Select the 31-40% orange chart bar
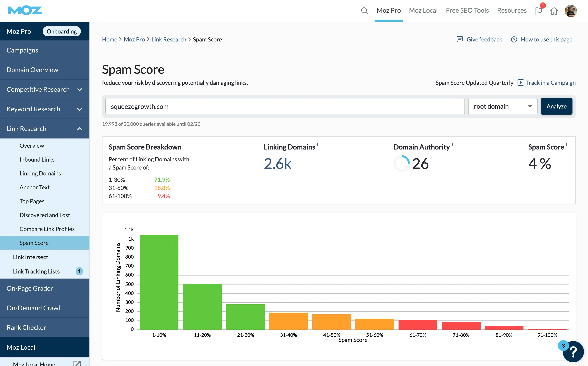Viewport: 588px width, 366px height. [x=288, y=321]
